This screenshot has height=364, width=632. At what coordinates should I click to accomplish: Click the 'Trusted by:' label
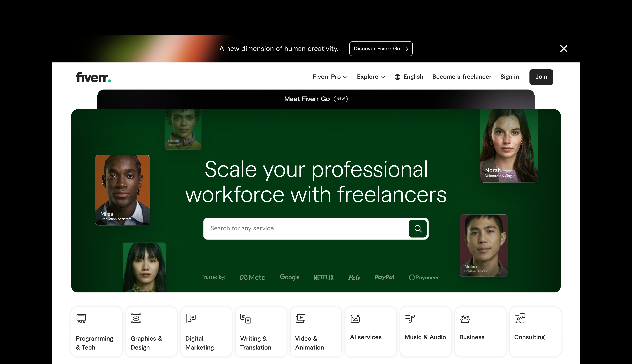click(214, 277)
